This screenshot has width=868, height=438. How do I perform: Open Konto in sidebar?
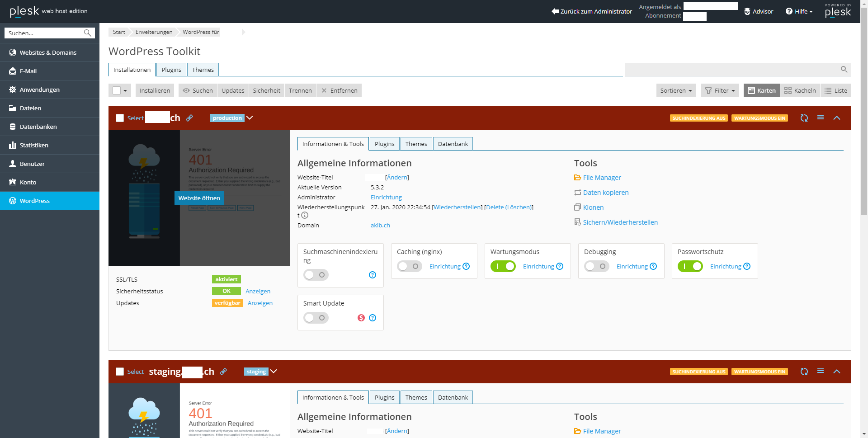pyautogui.click(x=50, y=182)
